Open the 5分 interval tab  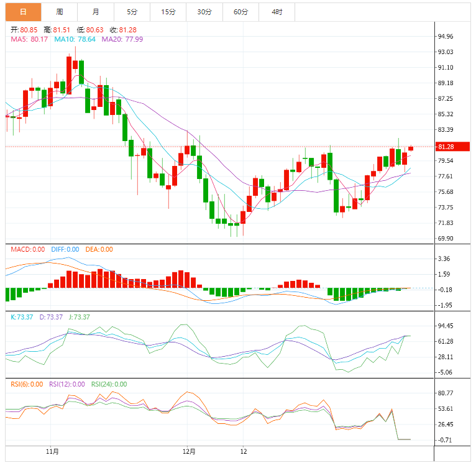coord(132,12)
